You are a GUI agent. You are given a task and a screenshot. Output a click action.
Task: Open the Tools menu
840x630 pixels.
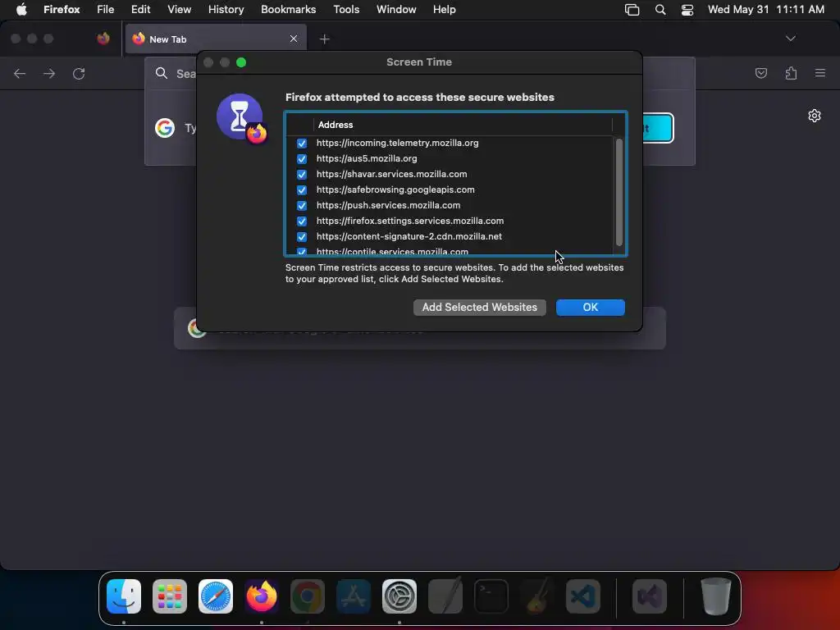[346, 9]
